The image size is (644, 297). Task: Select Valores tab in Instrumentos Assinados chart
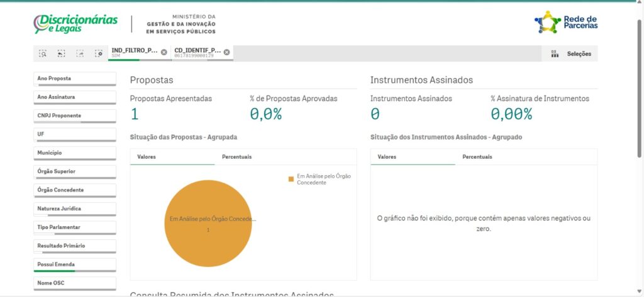point(387,157)
